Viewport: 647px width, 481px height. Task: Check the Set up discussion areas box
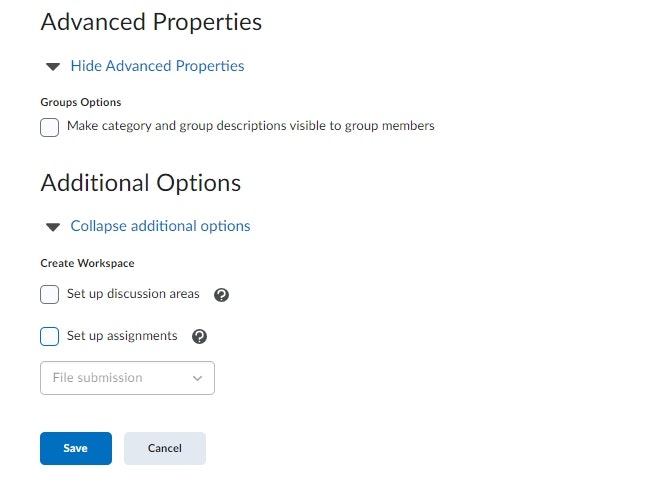[50, 295]
